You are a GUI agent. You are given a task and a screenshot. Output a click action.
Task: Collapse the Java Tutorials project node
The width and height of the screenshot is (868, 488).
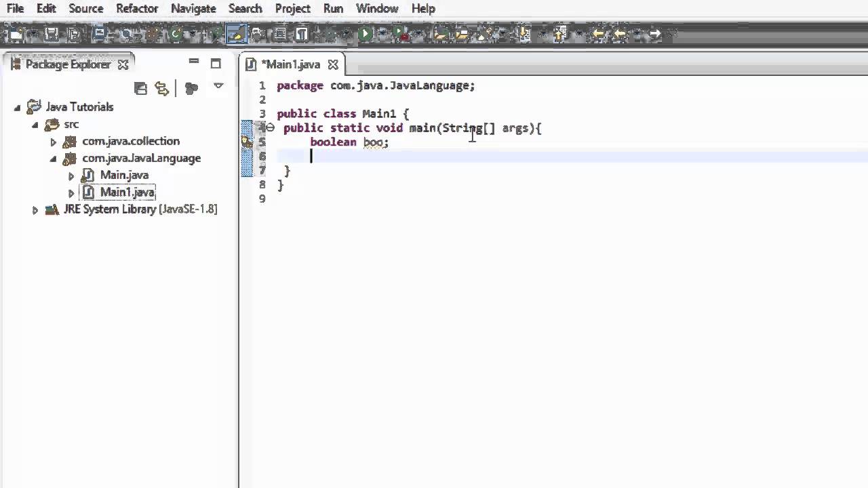coord(18,107)
